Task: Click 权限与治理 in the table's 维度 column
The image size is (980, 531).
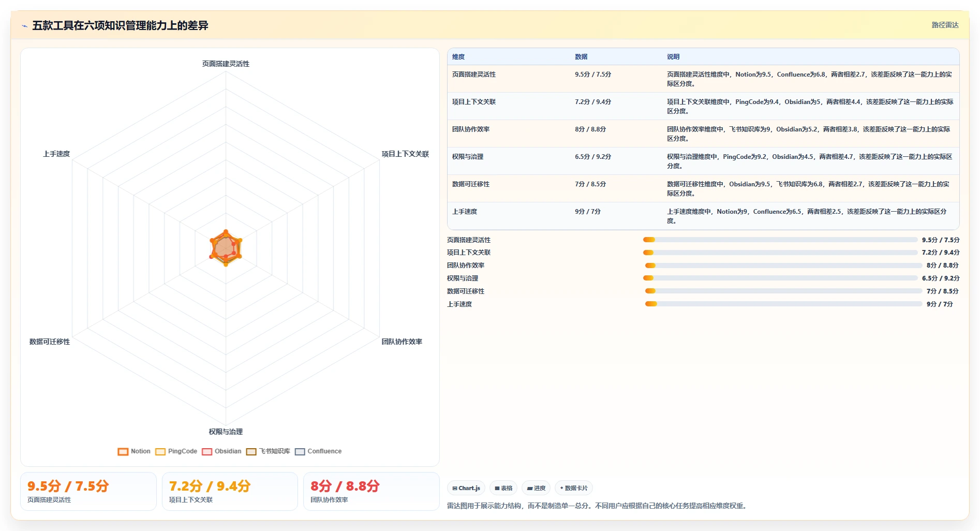Action: pyautogui.click(x=468, y=157)
